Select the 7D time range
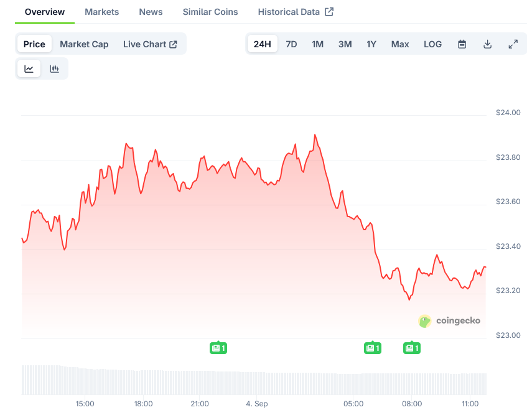 click(291, 44)
